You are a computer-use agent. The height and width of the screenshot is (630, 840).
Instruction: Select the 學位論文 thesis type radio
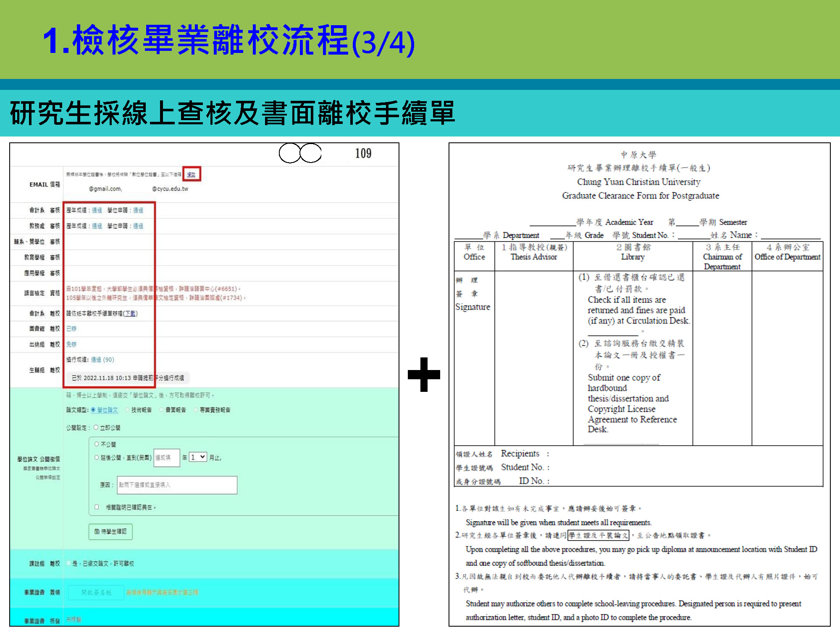click(x=93, y=410)
